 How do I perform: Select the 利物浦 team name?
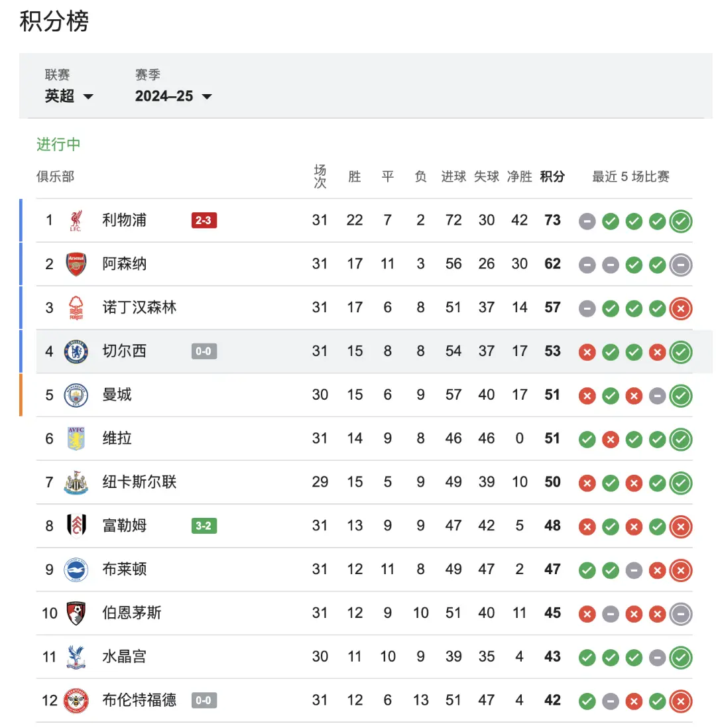point(125,220)
